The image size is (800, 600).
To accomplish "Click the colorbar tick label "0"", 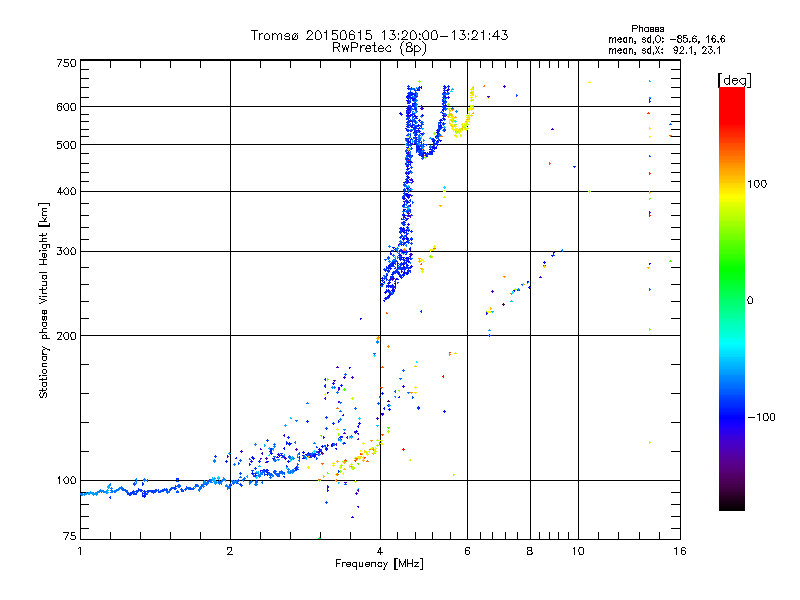I will click(x=750, y=301).
